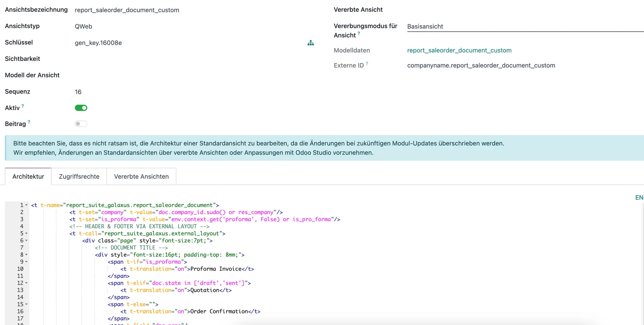Image resolution: width=644 pixels, height=325 pixels.
Task: Collapse the t-else span at line 15
Action: point(27,304)
